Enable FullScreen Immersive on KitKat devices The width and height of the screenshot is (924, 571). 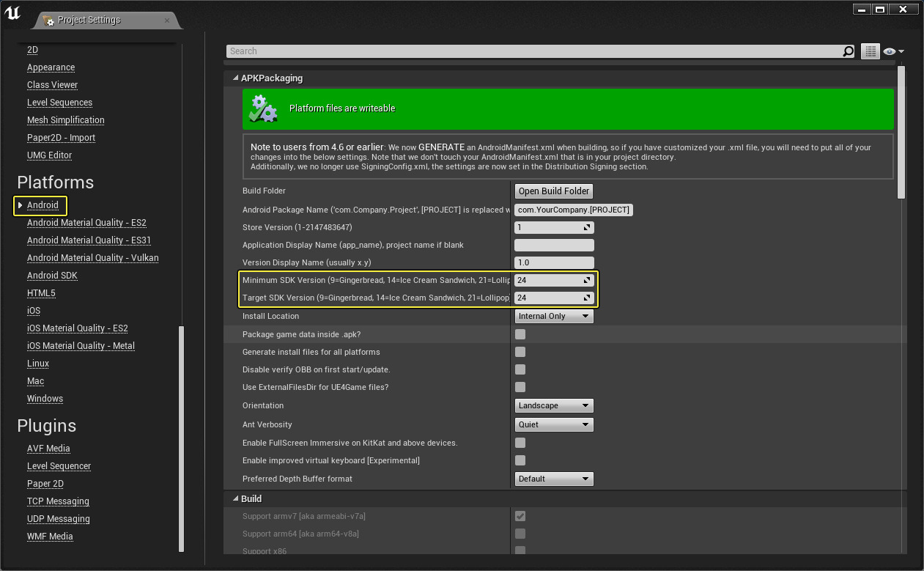tap(520, 443)
